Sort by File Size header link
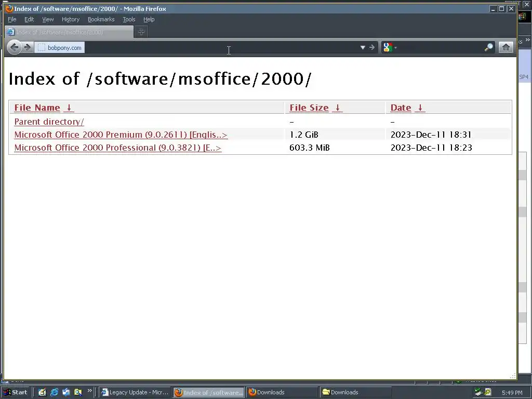This screenshot has height=399, width=532. [309, 108]
